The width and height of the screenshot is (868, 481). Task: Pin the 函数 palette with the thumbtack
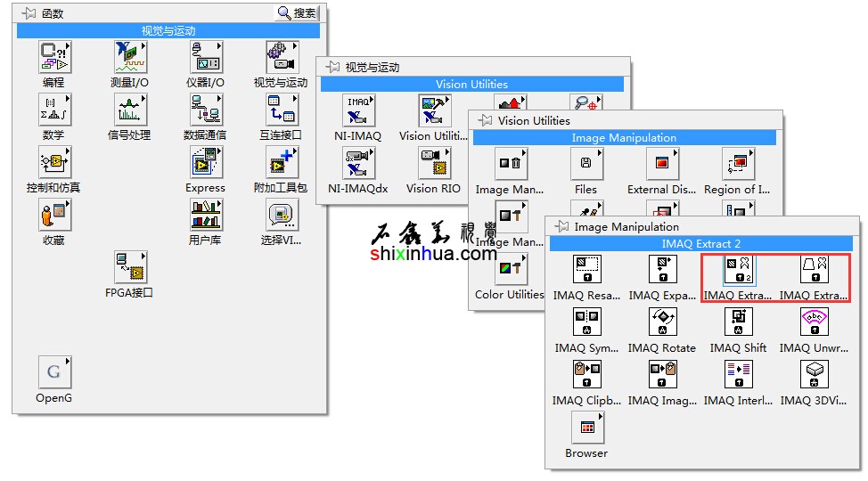(29, 13)
